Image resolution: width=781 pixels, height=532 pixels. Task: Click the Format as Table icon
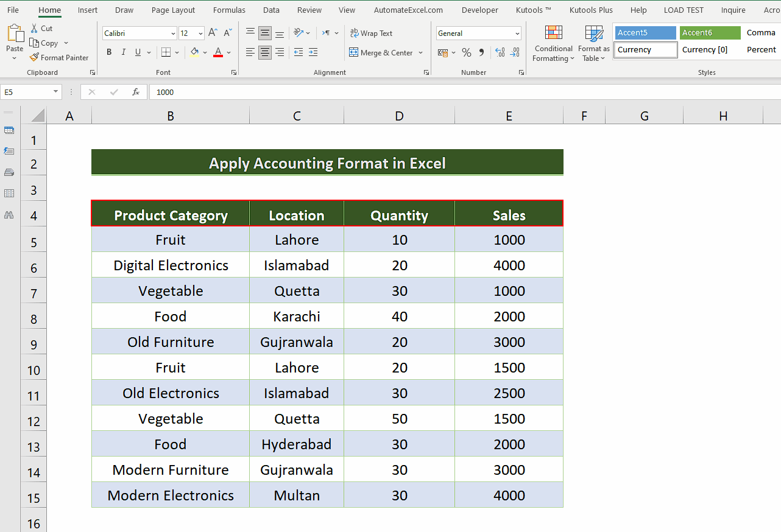[x=593, y=43]
